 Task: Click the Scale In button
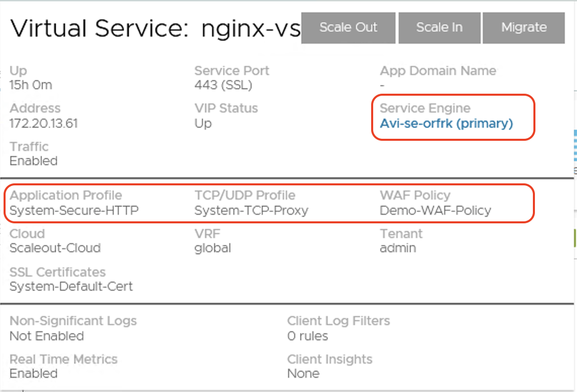click(440, 28)
